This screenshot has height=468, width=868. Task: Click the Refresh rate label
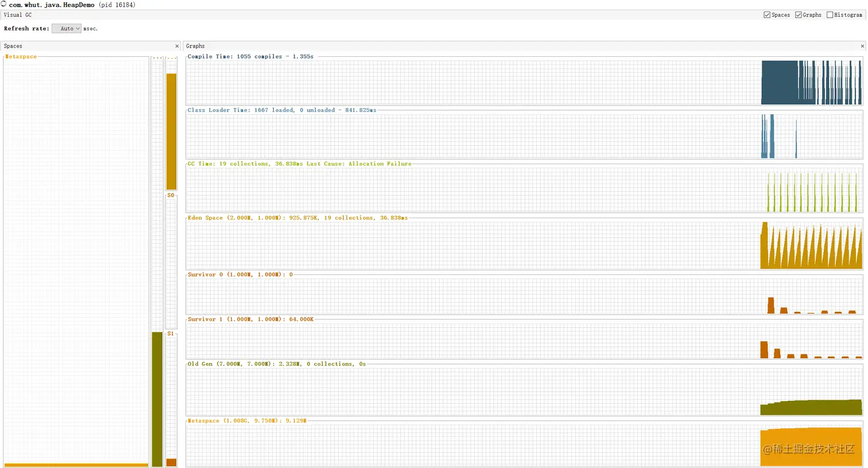(26, 29)
